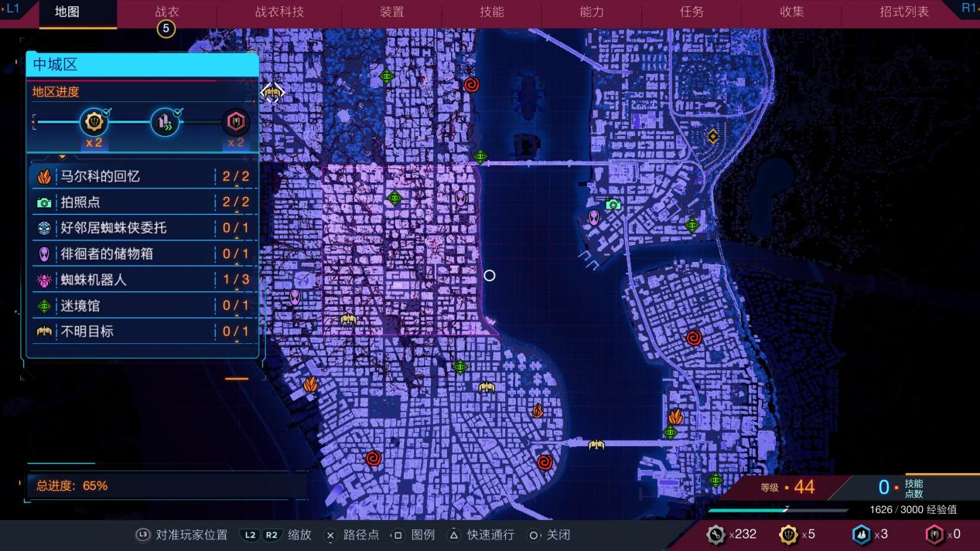Image resolution: width=980 pixels, height=551 pixels.
Task: Select the 迷境馆 row
Action: coord(144,305)
